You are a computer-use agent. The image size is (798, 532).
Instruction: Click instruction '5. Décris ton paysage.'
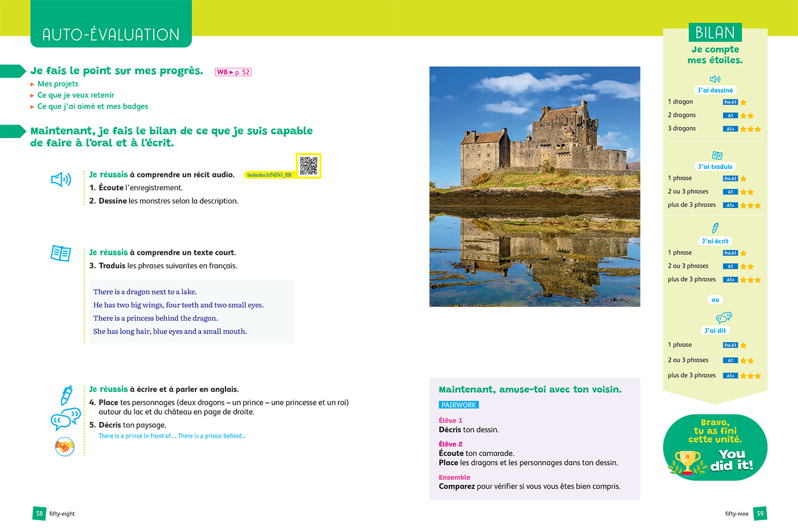[128, 425]
